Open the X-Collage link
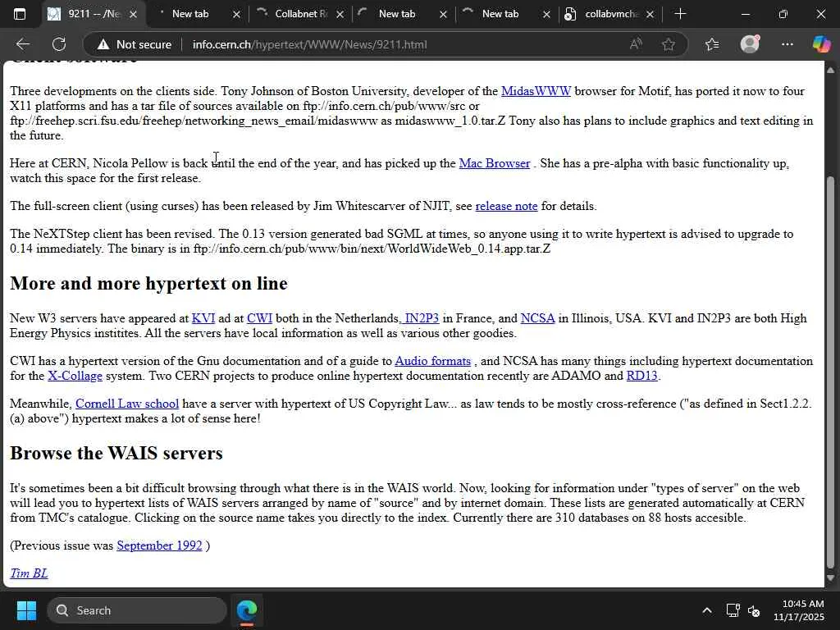840x630 pixels. coord(75,376)
